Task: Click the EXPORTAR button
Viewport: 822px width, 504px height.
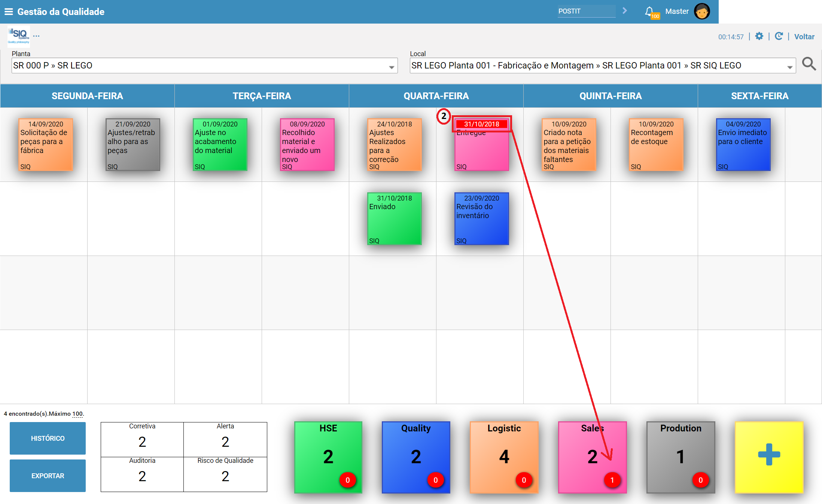Action: click(x=48, y=476)
